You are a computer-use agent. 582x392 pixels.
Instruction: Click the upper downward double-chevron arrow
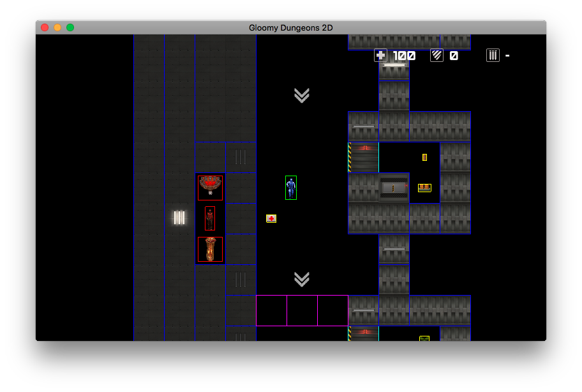click(302, 95)
